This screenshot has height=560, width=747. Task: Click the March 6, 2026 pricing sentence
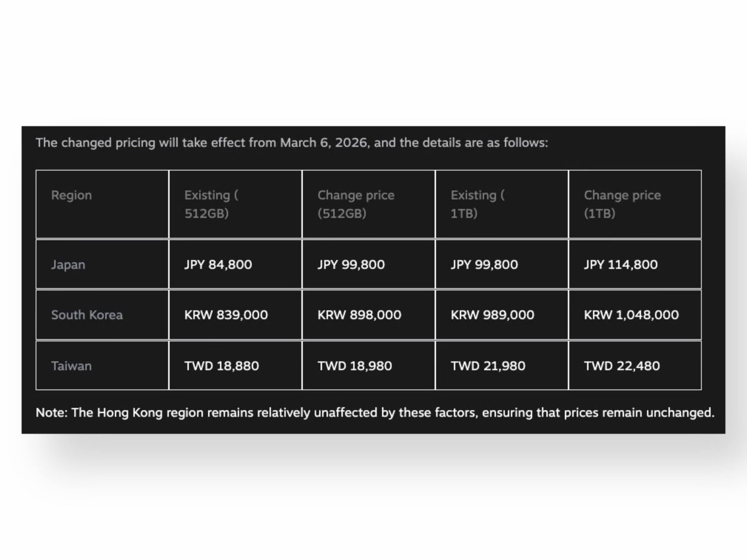(x=292, y=143)
